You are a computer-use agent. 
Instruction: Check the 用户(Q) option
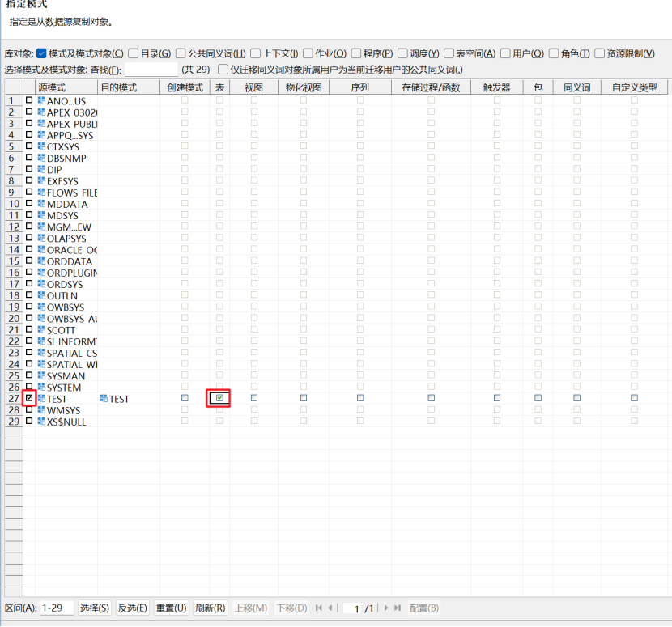coord(505,53)
